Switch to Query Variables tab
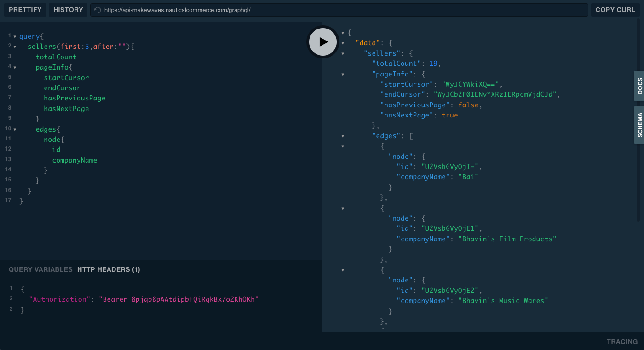Image resolution: width=644 pixels, height=350 pixels. [40, 269]
